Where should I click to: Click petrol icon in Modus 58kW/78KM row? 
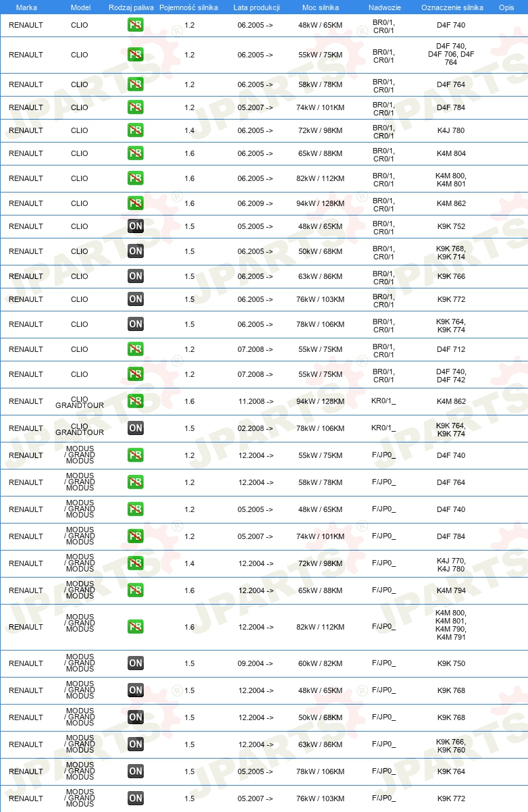(136, 482)
